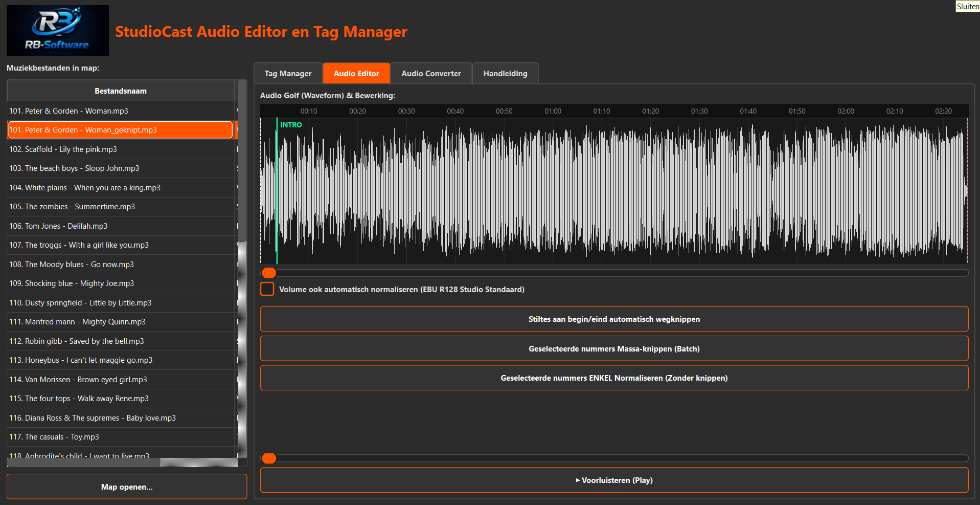Click the playback progress slider handle
Image resolution: width=980 pixels, height=505 pixels.
269,458
